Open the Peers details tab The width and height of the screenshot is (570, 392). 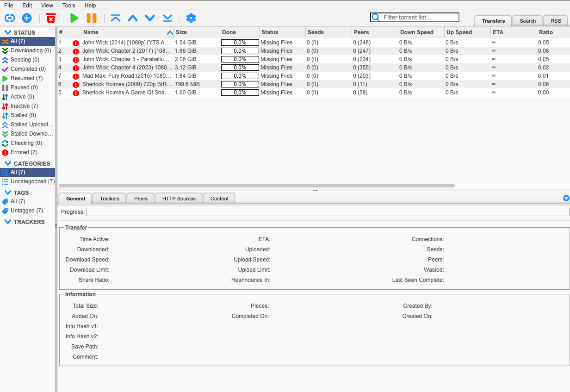tap(141, 199)
